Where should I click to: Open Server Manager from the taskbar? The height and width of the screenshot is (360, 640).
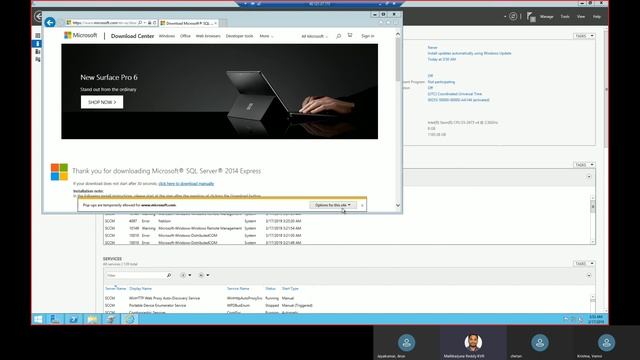click(55, 319)
